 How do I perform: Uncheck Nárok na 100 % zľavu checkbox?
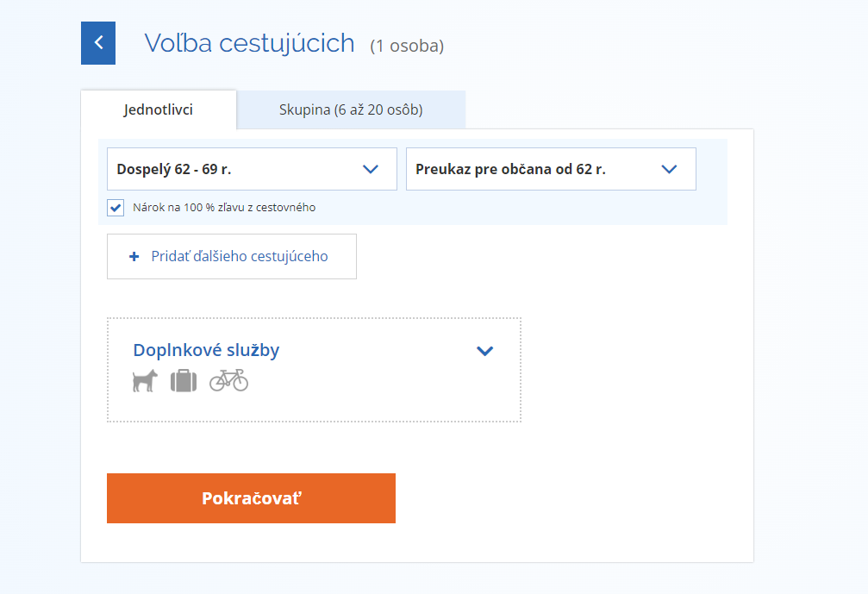(x=116, y=208)
